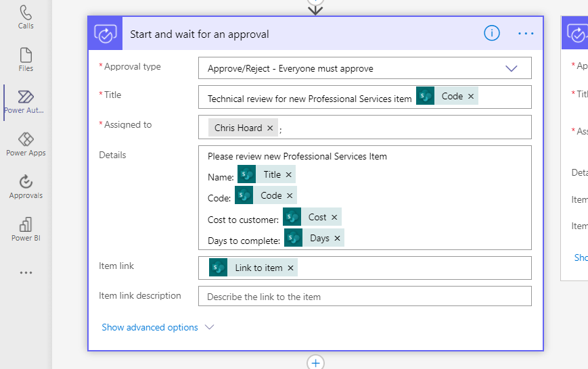Remove the Days token in Details
The width and height of the screenshot is (588, 369).
point(337,238)
